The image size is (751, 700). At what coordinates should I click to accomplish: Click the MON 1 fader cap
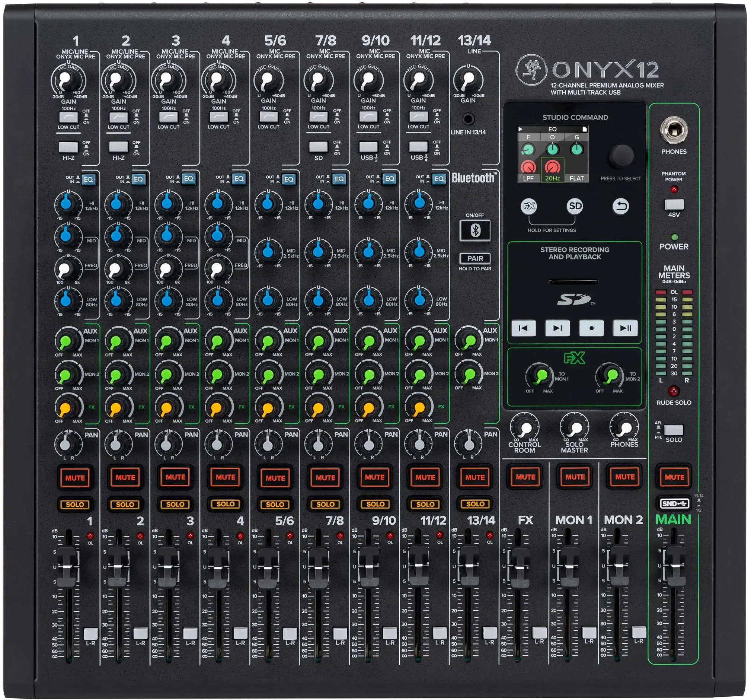(x=569, y=566)
